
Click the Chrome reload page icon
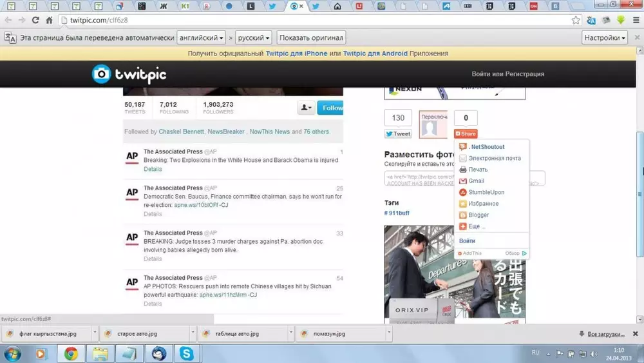[x=35, y=20]
